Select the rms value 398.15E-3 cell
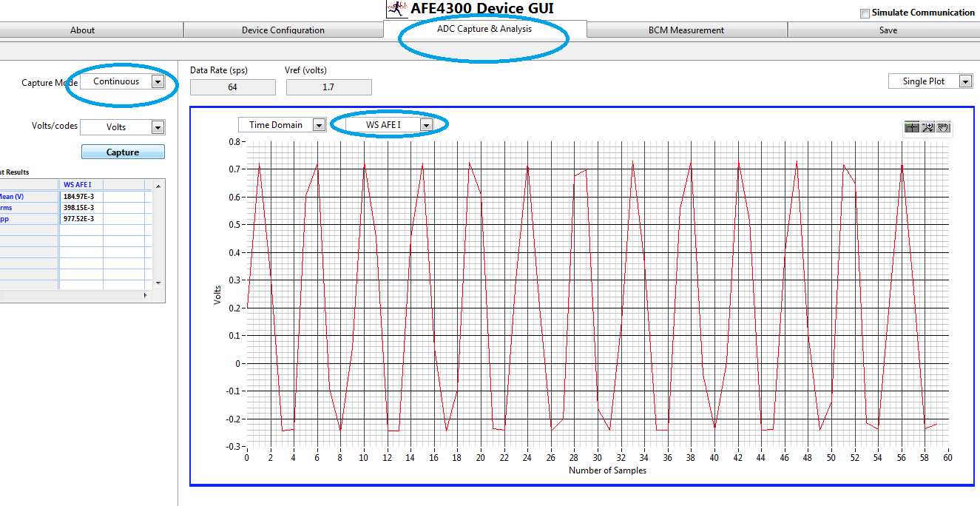This screenshot has height=506, width=980. tap(81, 208)
